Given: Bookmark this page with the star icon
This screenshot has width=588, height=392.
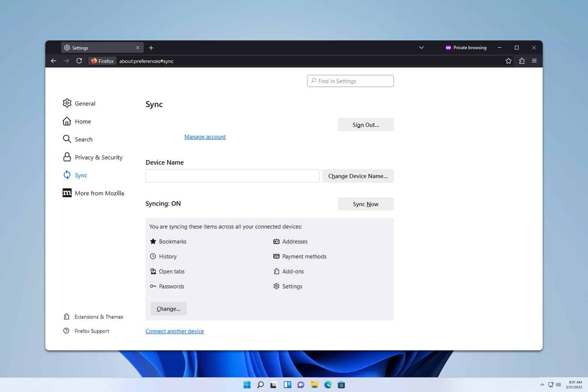Looking at the screenshot, I should point(508,61).
